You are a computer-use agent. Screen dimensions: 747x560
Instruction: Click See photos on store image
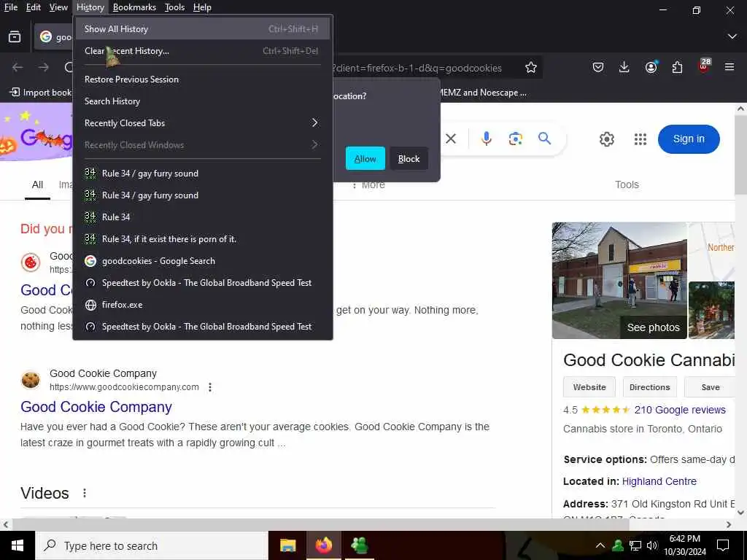click(653, 327)
